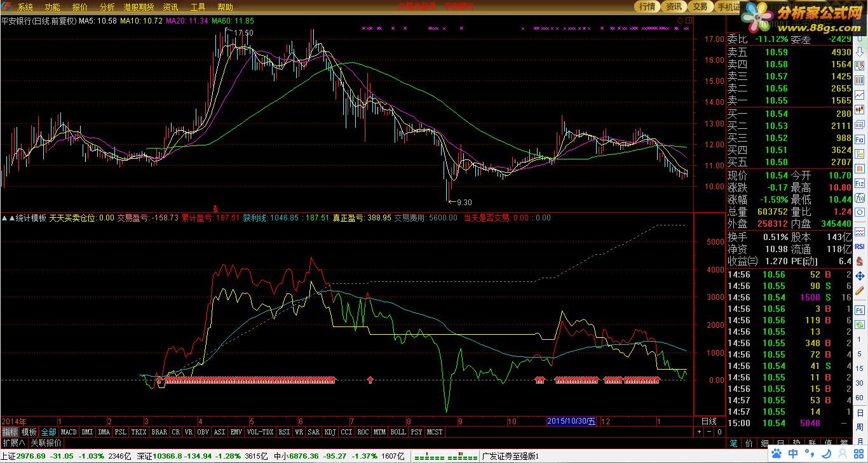Viewport: 868px width, 463px height.
Task: Select the 周 weekly period
Action: coord(859,427)
